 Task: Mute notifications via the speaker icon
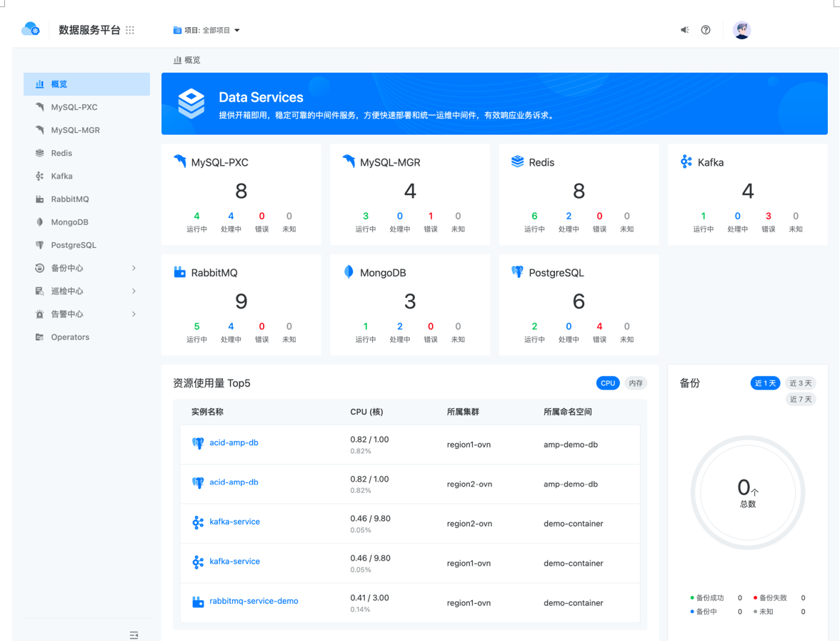coord(684,30)
